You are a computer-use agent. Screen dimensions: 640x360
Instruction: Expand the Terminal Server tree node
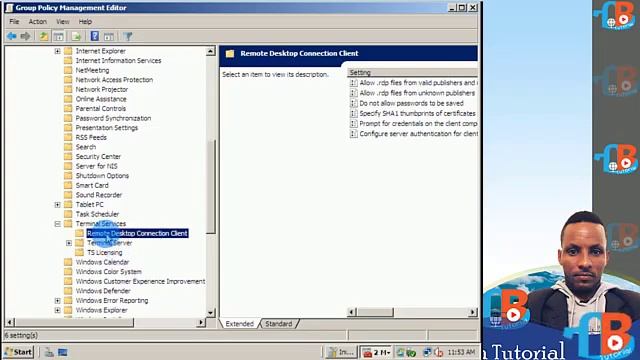(69, 243)
